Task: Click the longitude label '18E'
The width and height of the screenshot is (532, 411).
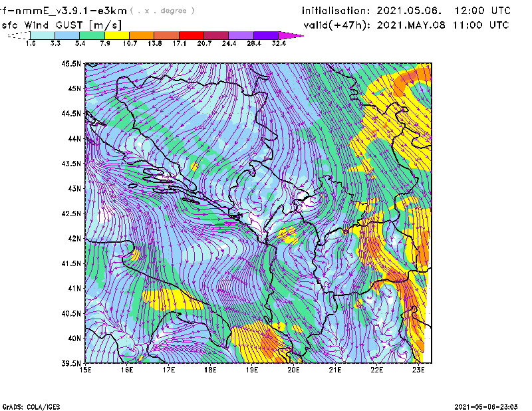Action: click(x=210, y=370)
